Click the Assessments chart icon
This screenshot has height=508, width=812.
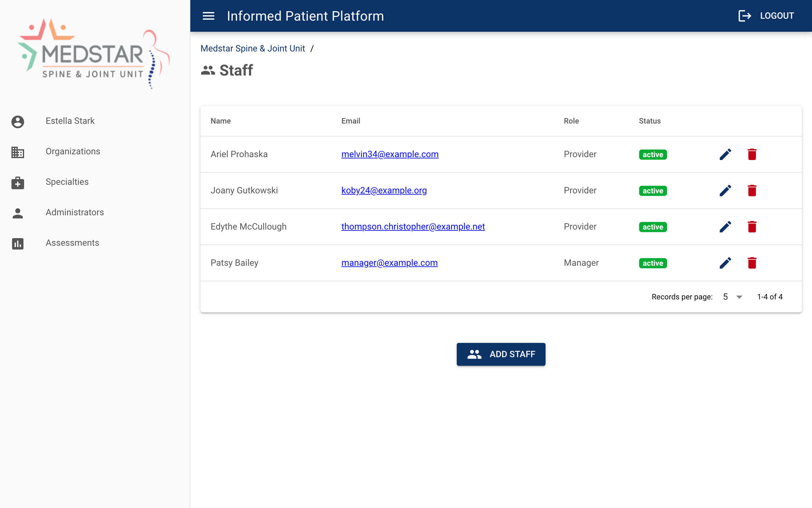click(18, 244)
